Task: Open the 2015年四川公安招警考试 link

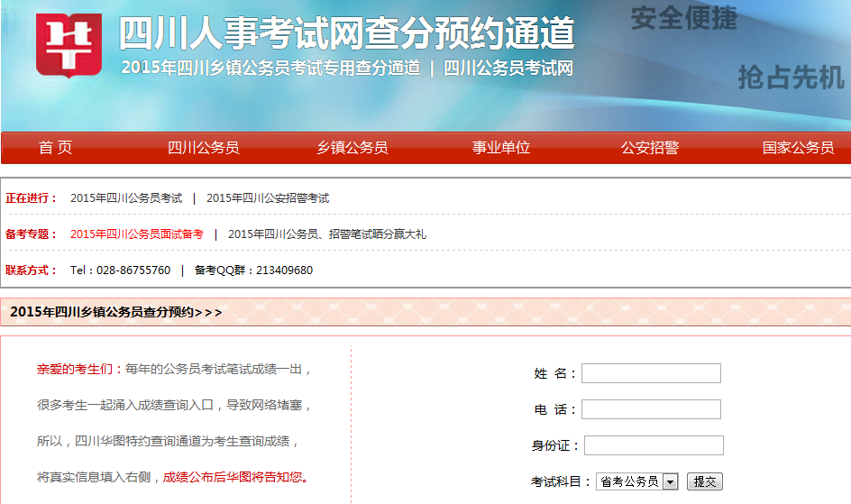Action: point(268,198)
